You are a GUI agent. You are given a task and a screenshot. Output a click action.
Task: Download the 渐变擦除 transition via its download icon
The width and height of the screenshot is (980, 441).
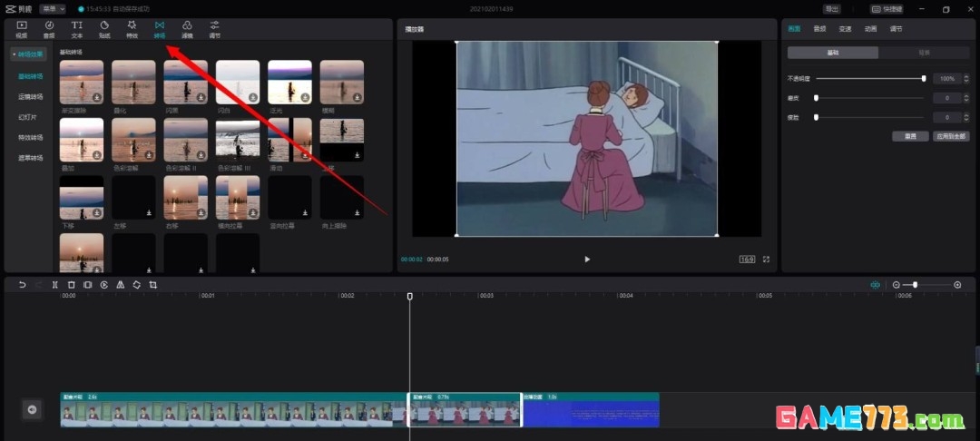tap(97, 97)
